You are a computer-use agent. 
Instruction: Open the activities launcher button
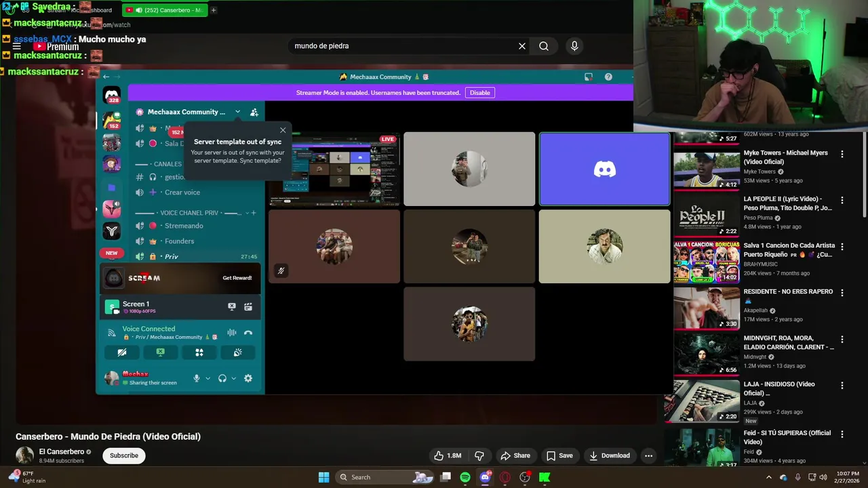tap(199, 352)
